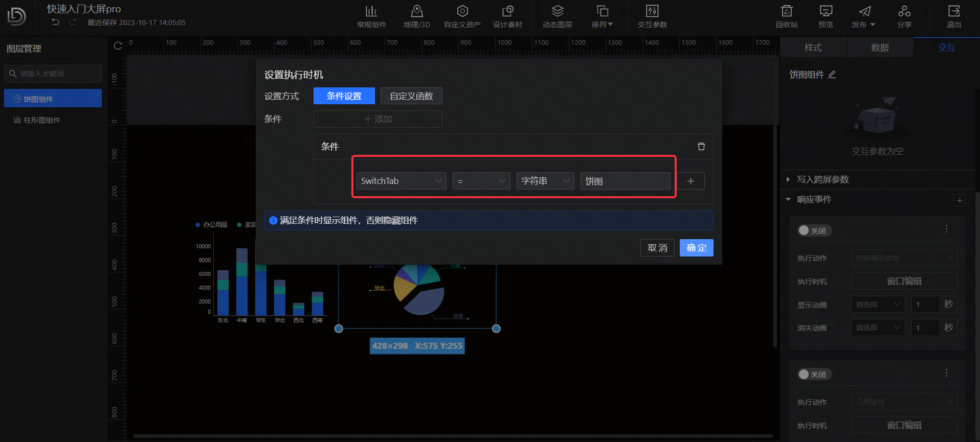
Task: Click the 确定 confirm button
Action: point(696,248)
